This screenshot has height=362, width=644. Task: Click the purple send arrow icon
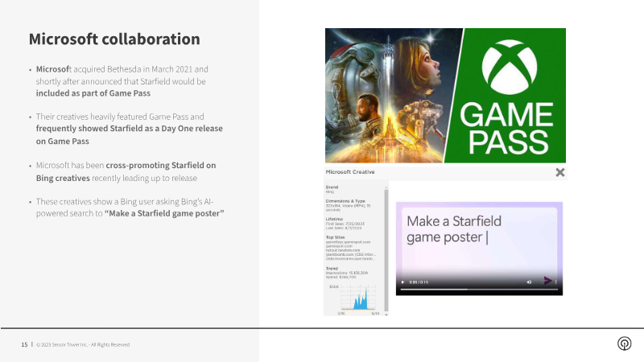click(547, 281)
